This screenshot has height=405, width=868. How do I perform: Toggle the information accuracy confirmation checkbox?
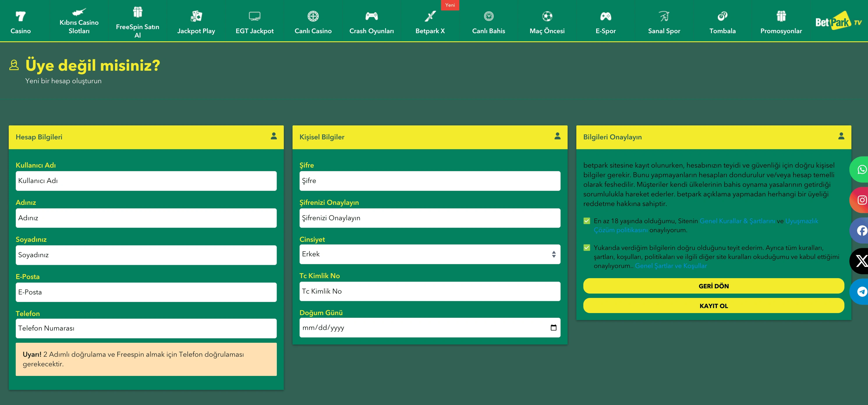(x=587, y=248)
